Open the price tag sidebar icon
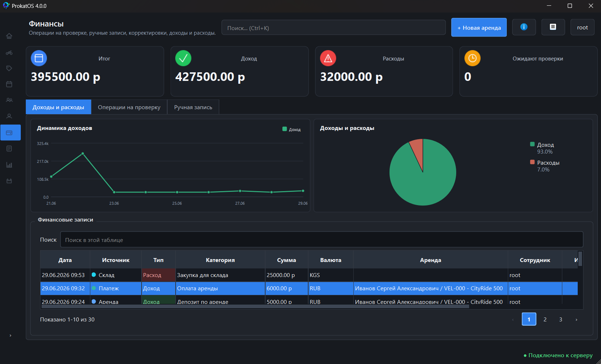 coord(9,68)
